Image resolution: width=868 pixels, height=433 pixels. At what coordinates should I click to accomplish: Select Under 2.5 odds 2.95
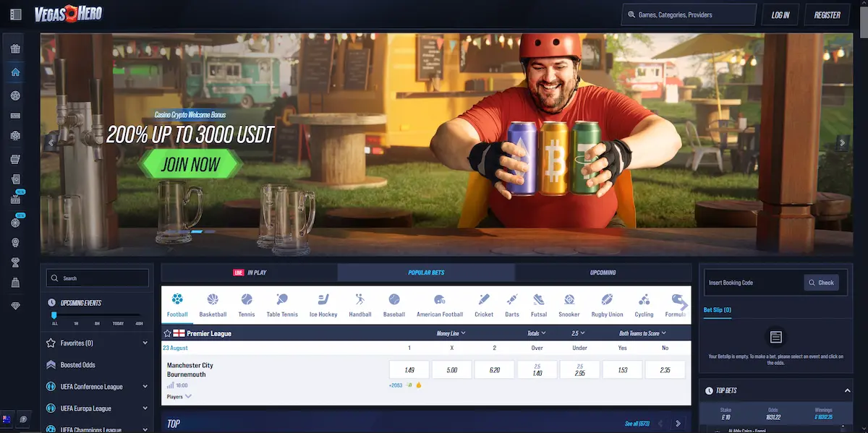(580, 369)
